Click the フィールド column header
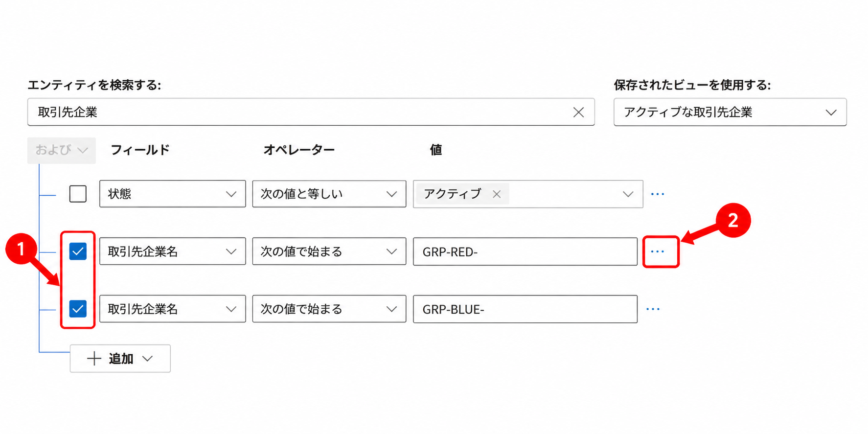Viewport: 868px width, 434px height. click(x=140, y=150)
